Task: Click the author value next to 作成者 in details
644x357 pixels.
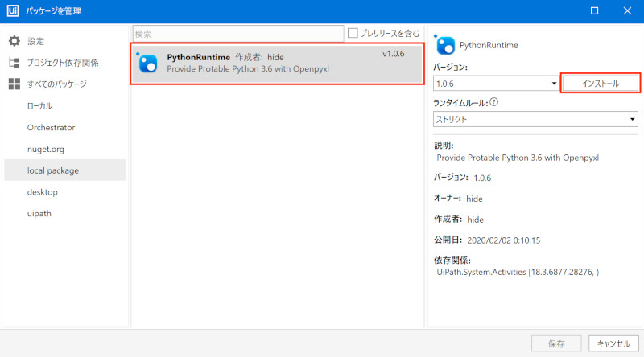Action: point(475,220)
